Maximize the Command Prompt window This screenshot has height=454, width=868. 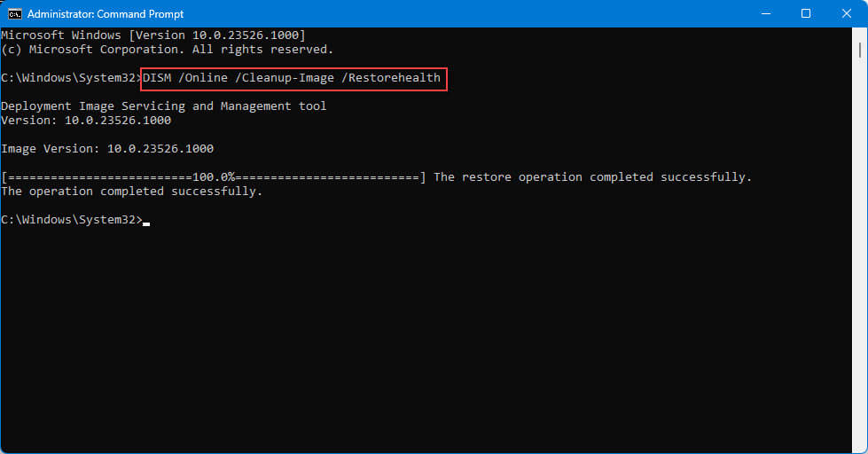[806, 14]
